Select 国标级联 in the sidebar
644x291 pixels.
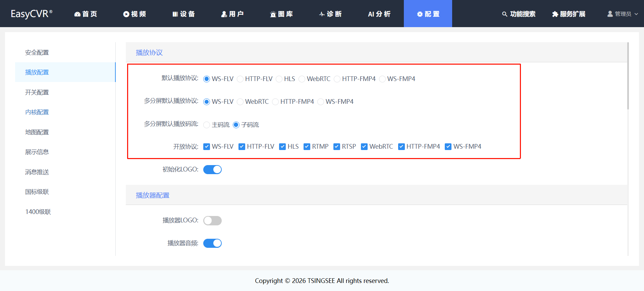(65, 192)
